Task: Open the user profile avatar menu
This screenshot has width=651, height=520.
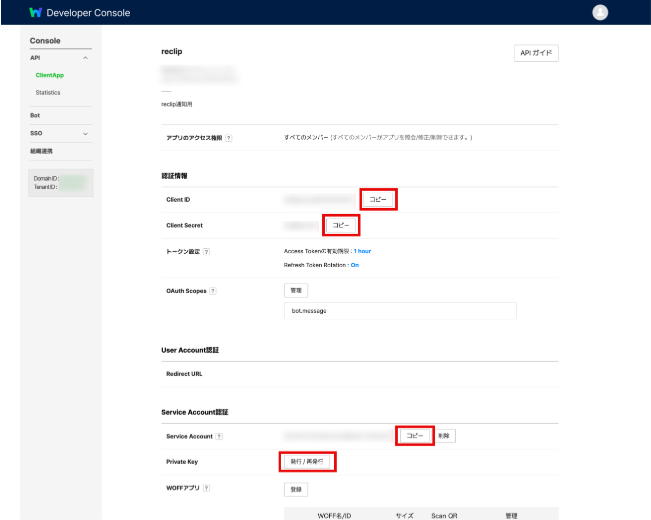Action: (x=600, y=13)
